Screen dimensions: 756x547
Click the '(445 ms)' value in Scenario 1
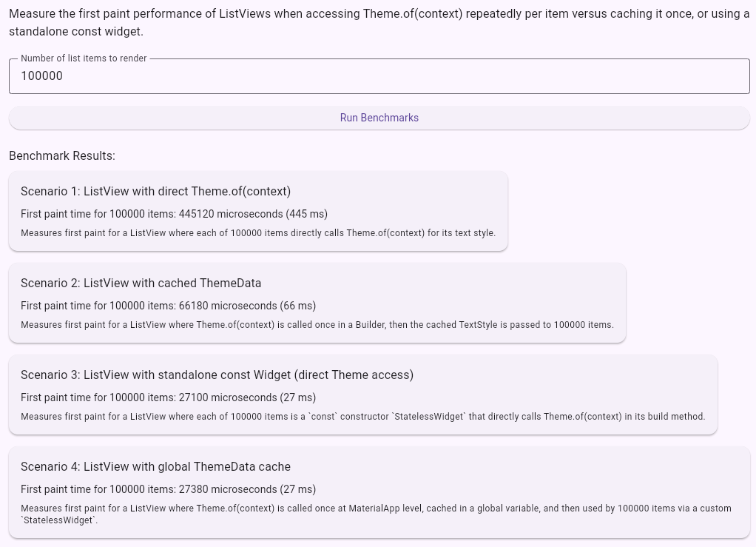pyautogui.click(x=307, y=214)
